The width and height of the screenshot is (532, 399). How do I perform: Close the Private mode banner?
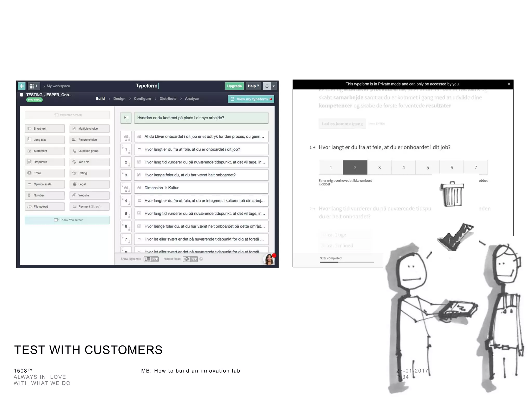coord(509,84)
